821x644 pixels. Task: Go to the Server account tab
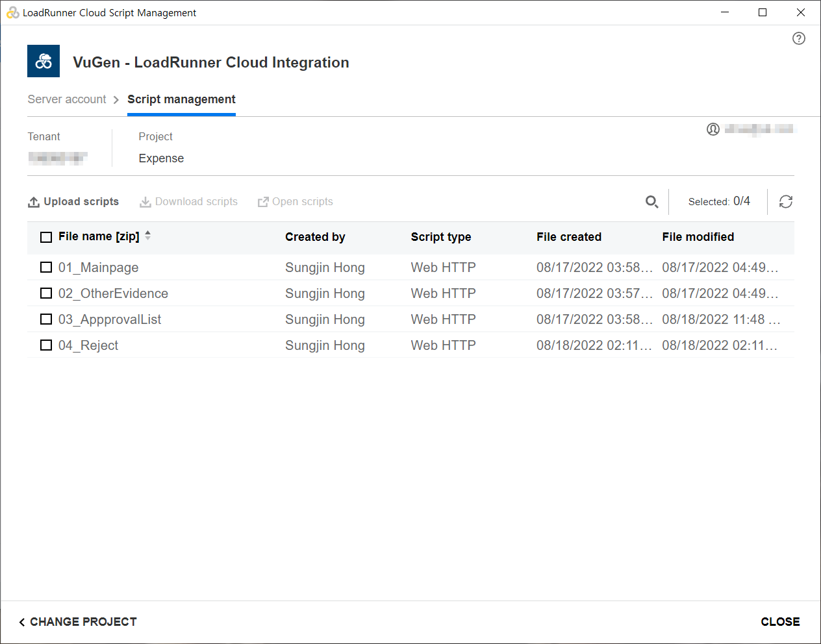[x=67, y=99]
